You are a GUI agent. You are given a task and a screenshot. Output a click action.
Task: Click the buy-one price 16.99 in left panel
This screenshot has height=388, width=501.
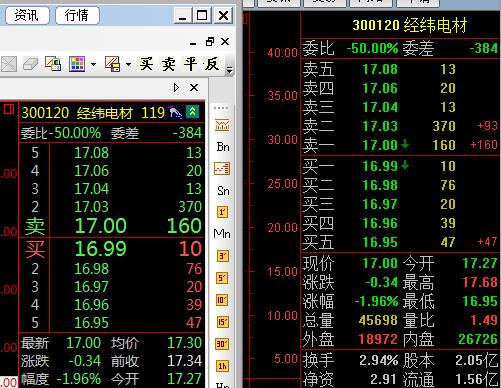point(101,249)
